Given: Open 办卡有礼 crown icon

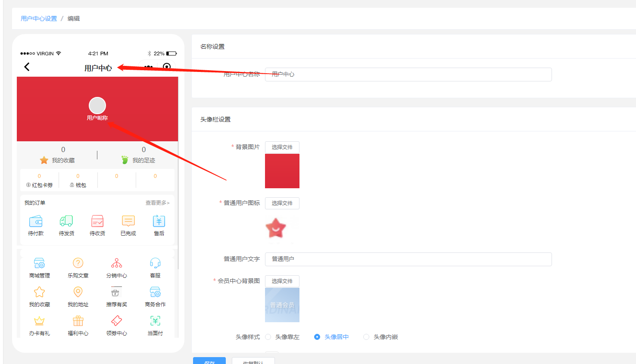Looking at the screenshot, I should [39, 321].
